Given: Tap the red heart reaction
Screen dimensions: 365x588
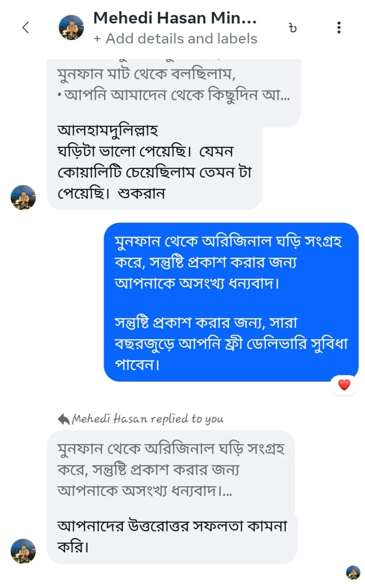Looking at the screenshot, I should point(344,385).
